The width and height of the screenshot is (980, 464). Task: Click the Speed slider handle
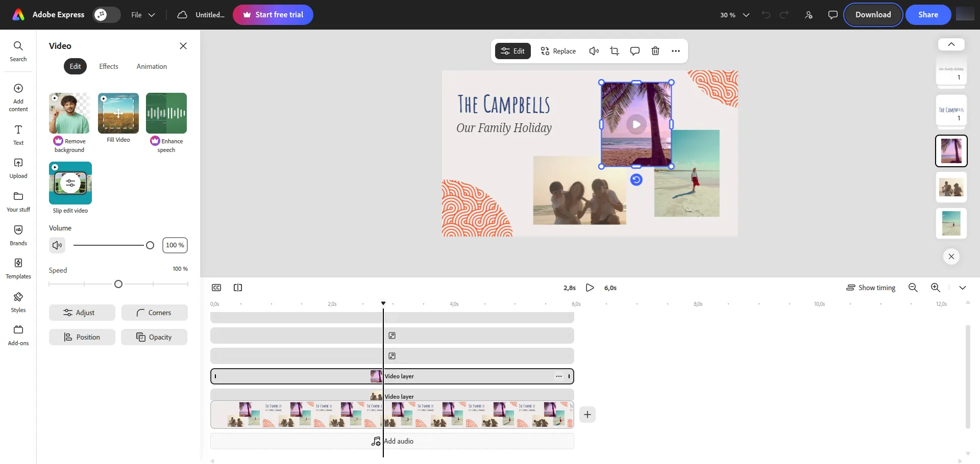[118, 284]
